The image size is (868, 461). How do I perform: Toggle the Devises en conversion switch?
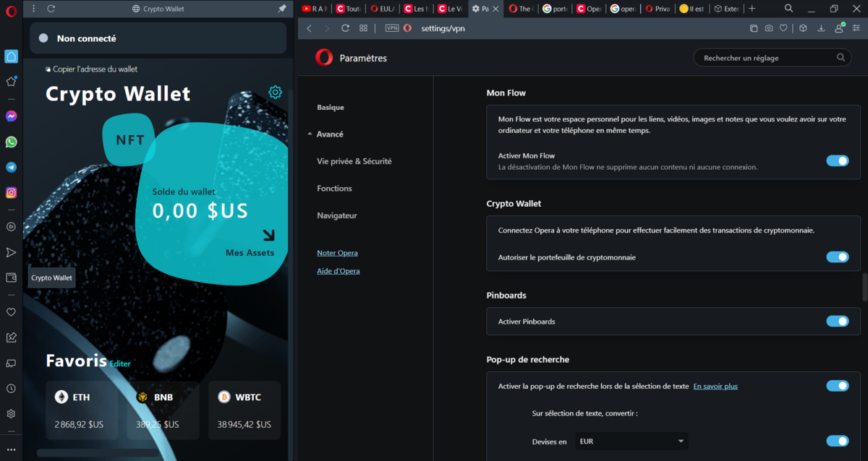click(838, 441)
